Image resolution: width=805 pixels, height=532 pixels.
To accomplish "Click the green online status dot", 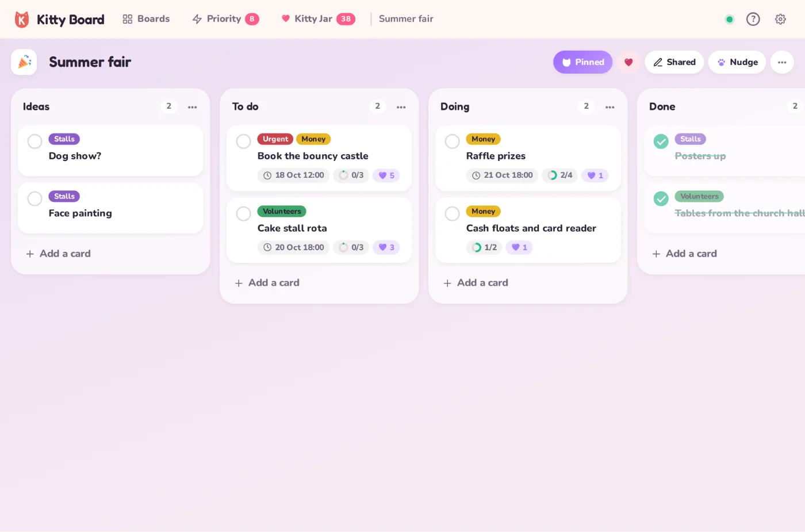I will pos(729,20).
